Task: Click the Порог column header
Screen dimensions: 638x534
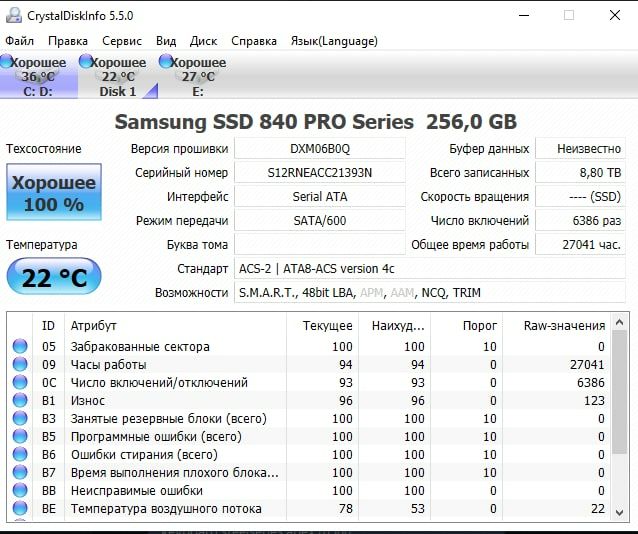Action: pyautogui.click(x=467, y=326)
